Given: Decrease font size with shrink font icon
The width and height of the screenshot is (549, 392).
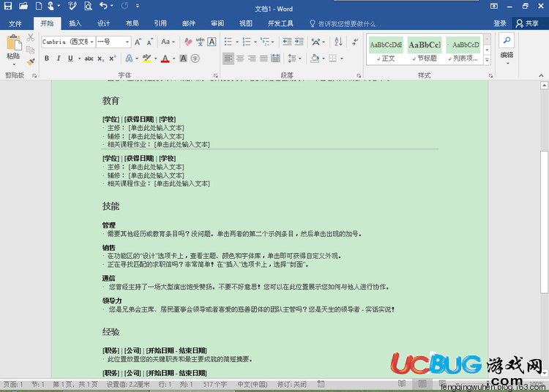Looking at the screenshot, I should [x=150, y=42].
